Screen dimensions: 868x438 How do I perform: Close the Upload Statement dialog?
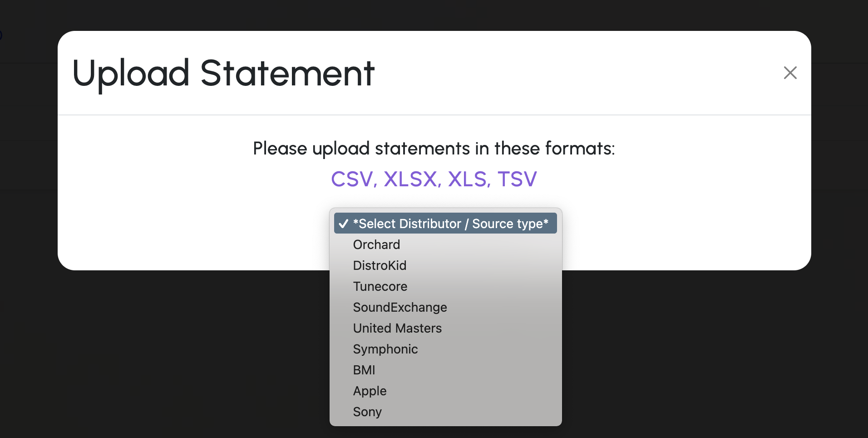[790, 73]
